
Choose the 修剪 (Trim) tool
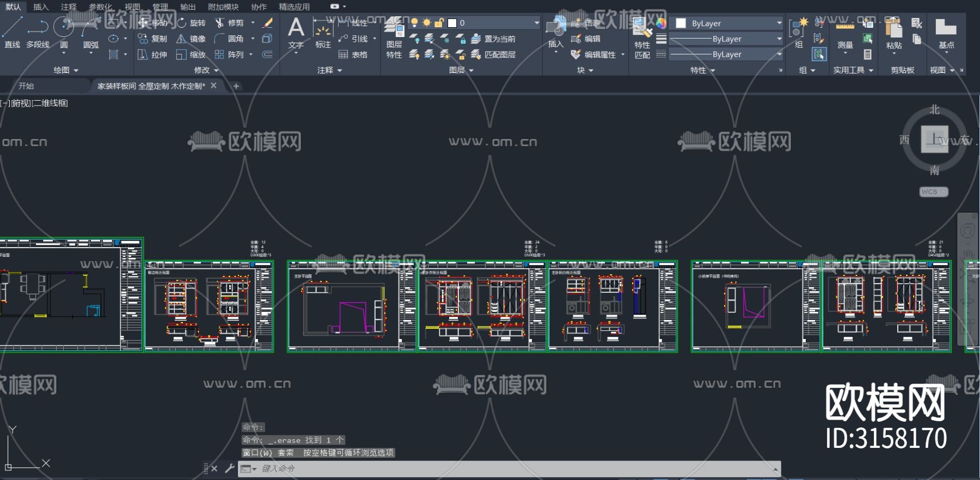pos(219,23)
